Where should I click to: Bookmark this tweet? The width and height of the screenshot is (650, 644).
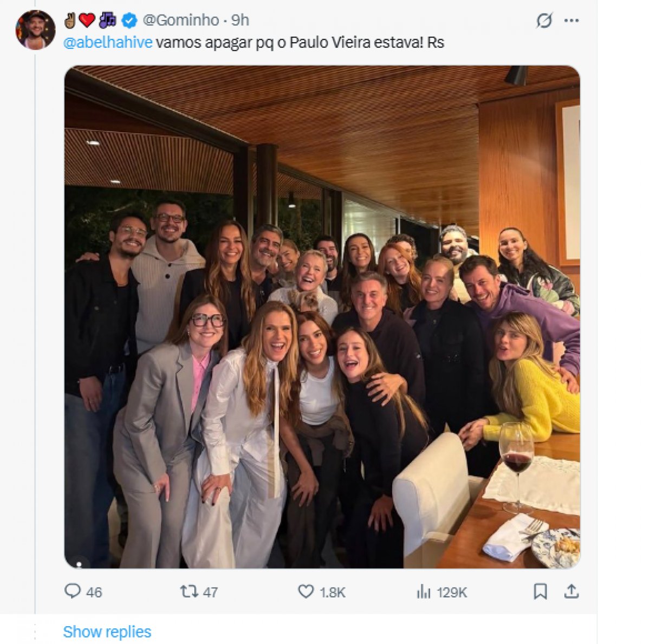coord(540,591)
